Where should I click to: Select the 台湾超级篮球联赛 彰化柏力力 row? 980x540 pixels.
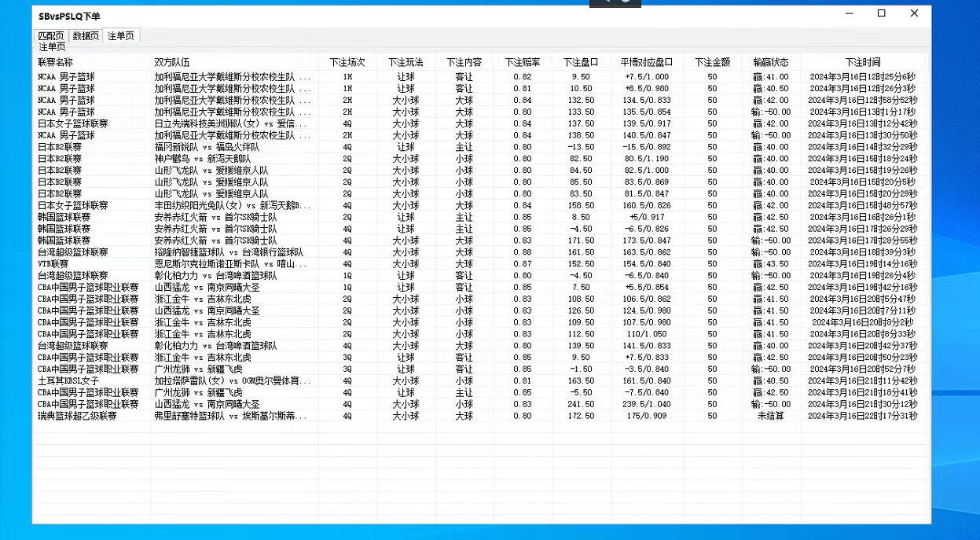pyautogui.click(x=236, y=275)
